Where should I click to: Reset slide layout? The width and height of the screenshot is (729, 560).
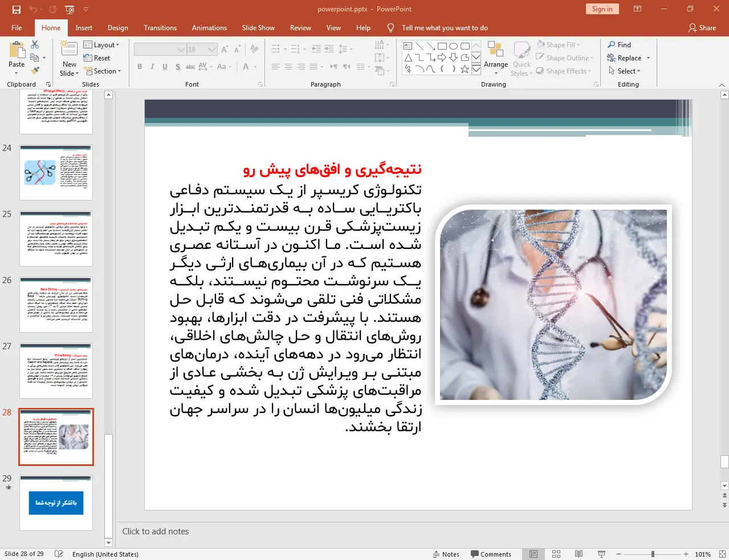click(97, 58)
